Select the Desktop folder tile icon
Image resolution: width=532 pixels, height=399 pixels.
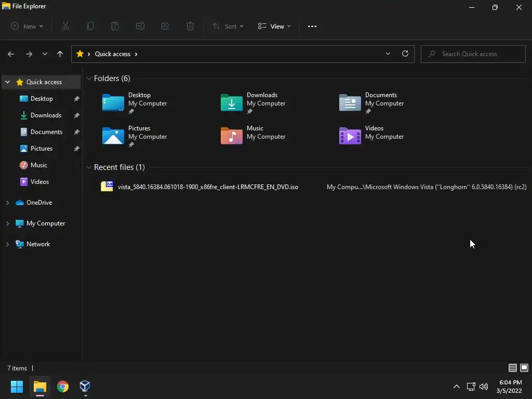coord(113,103)
